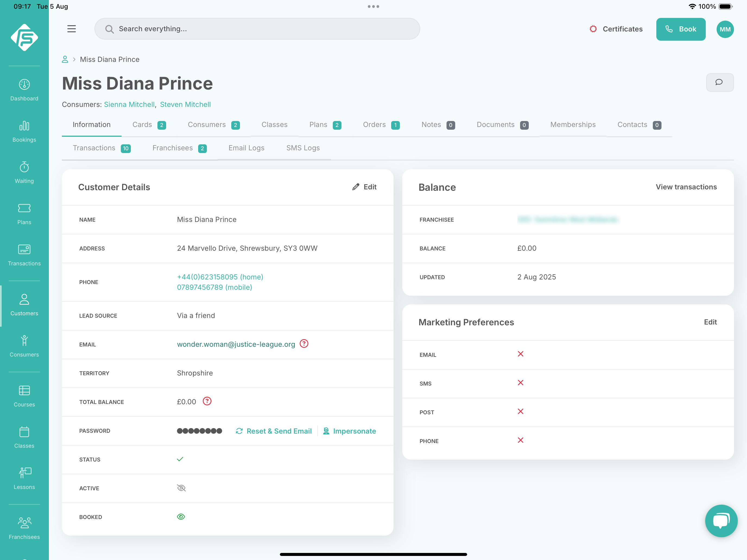Click the help icon beside Total Balance

(x=207, y=401)
